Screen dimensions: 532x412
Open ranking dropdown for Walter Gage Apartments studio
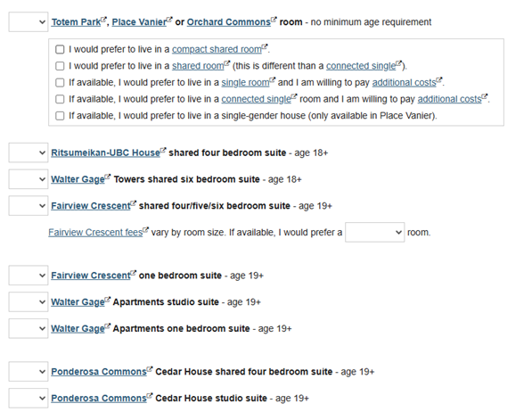[29, 302]
